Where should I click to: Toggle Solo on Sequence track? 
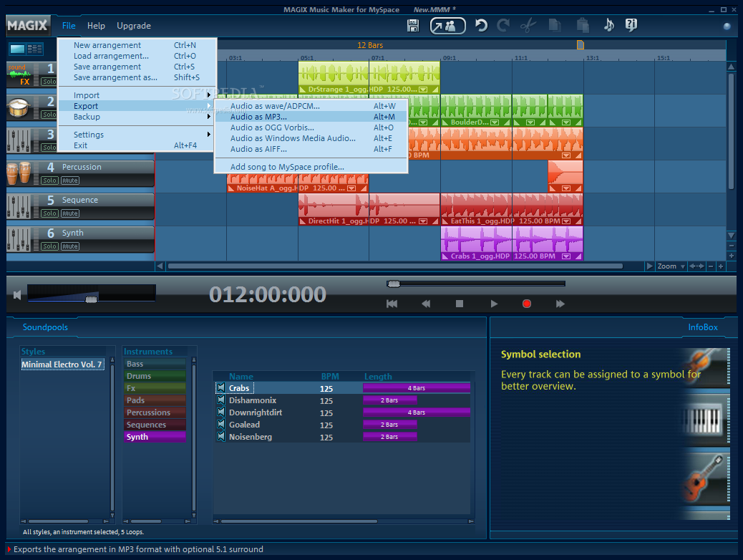pos(49,213)
